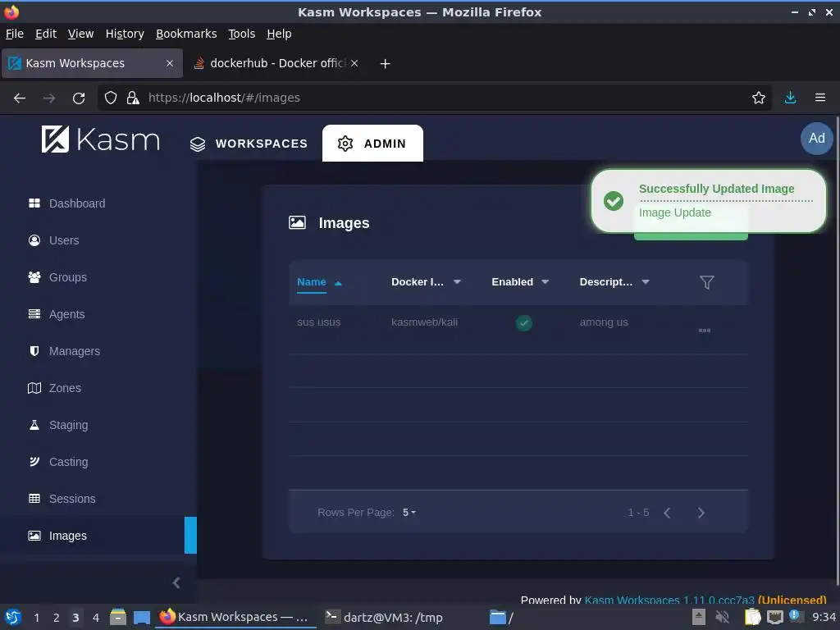Change Rows Per Page value 5
This screenshot has width=840, height=630.
pyautogui.click(x=409, y=513)
